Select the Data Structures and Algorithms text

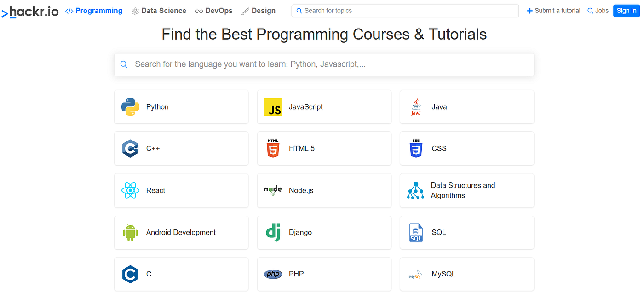pos(463,190)
